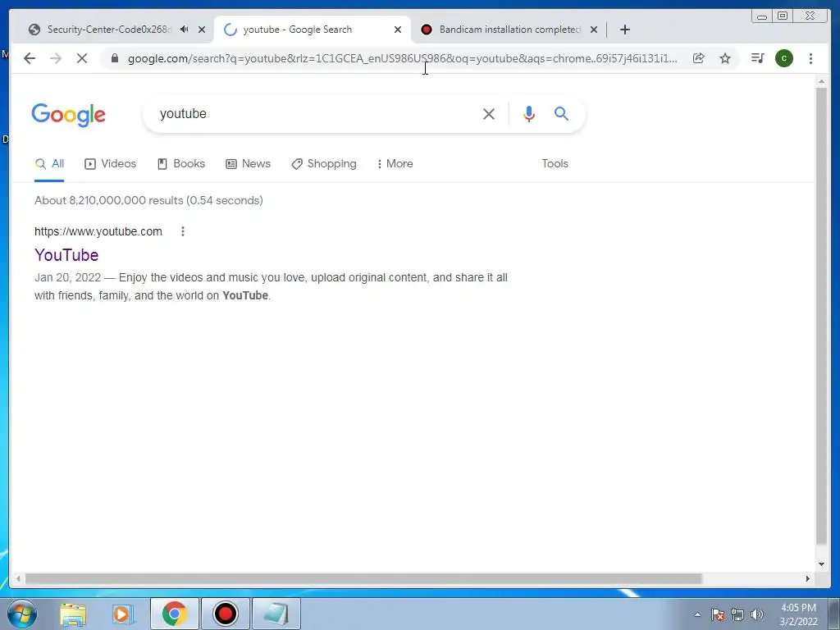Open the media control icon in the toolbar

pyautogui.click(x=757, y=58)
